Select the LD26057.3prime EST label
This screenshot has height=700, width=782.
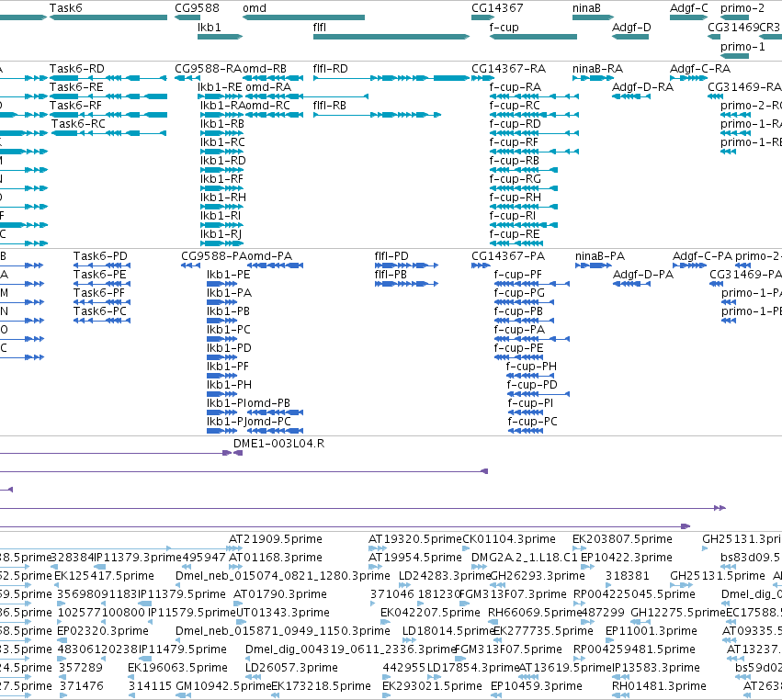[x=291, y=668]
